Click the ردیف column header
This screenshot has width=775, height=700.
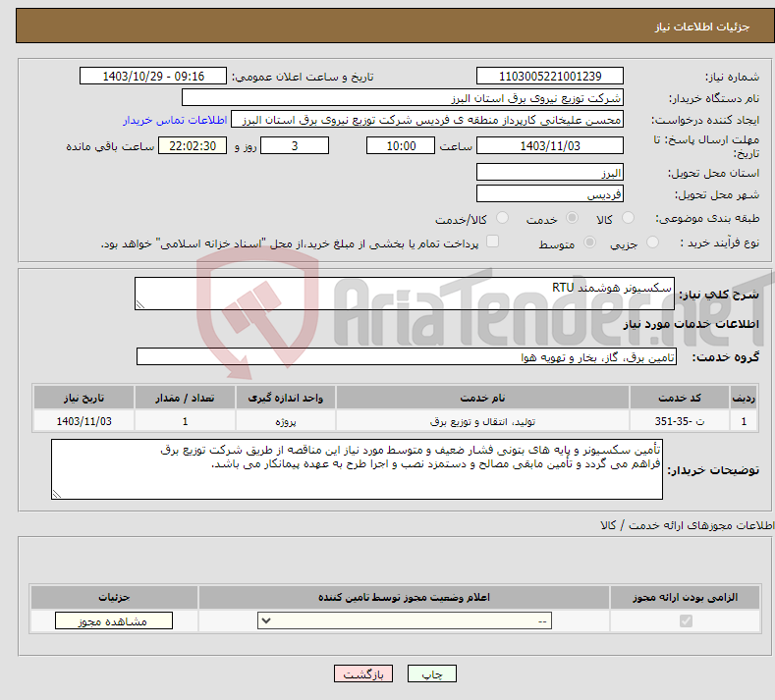tap(744, 398)
